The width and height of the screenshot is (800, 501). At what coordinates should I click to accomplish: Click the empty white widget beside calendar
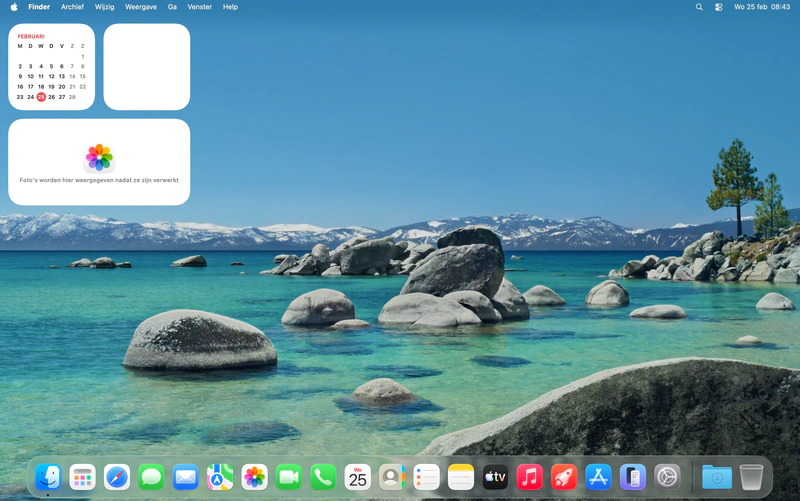pos(147,67)
